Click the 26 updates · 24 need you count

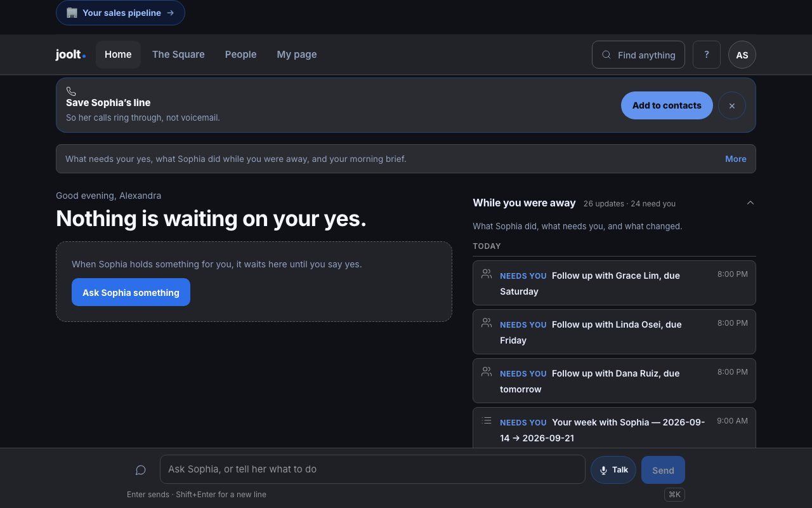[x=629, y=204]
